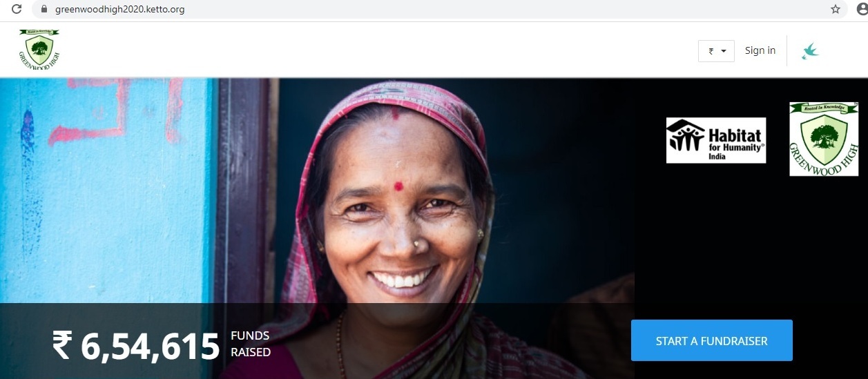Open the rupee currency selector
This screenshot has width=868, height=379.
coord(716,51)
